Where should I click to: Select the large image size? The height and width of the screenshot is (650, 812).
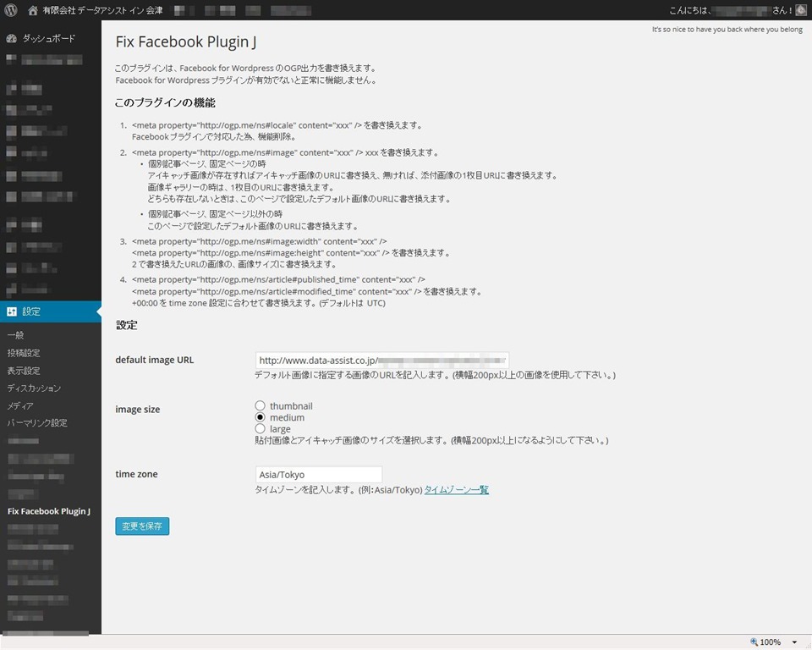click(260, 428)
